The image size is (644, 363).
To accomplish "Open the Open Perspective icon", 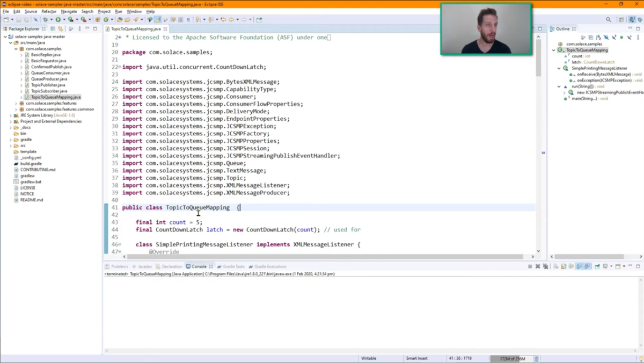I will tap(621, 19).
